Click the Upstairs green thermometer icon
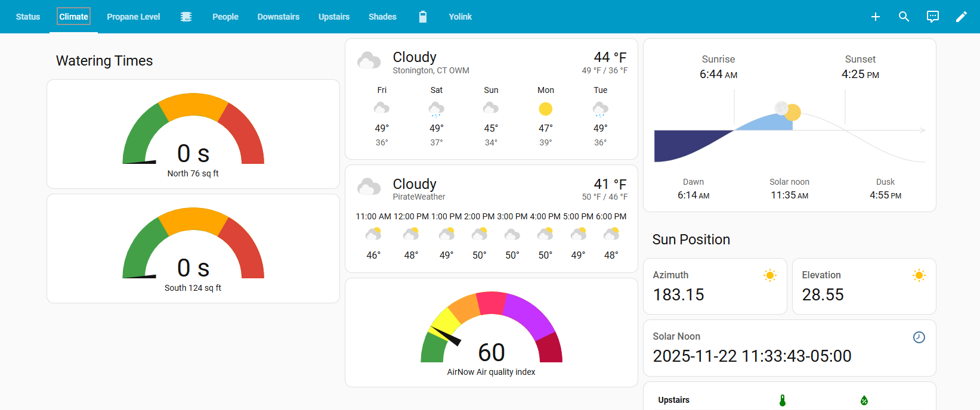The image size is (980, 410). pyautogui.click(x=782, y=400)
